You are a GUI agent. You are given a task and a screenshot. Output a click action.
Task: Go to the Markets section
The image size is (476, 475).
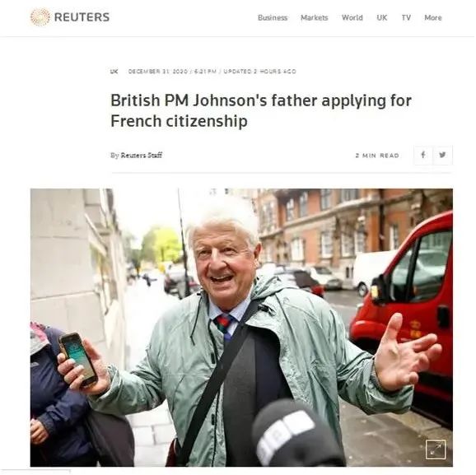pyautogui.click(x=315, y=17)
